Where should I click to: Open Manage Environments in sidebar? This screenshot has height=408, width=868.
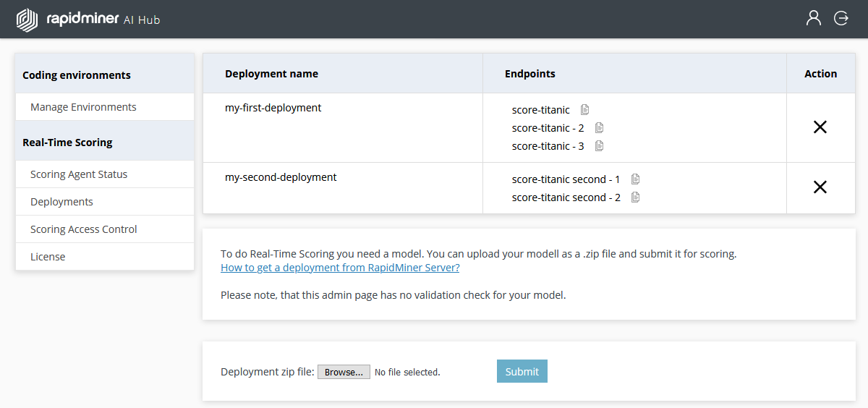pos(83,107)
